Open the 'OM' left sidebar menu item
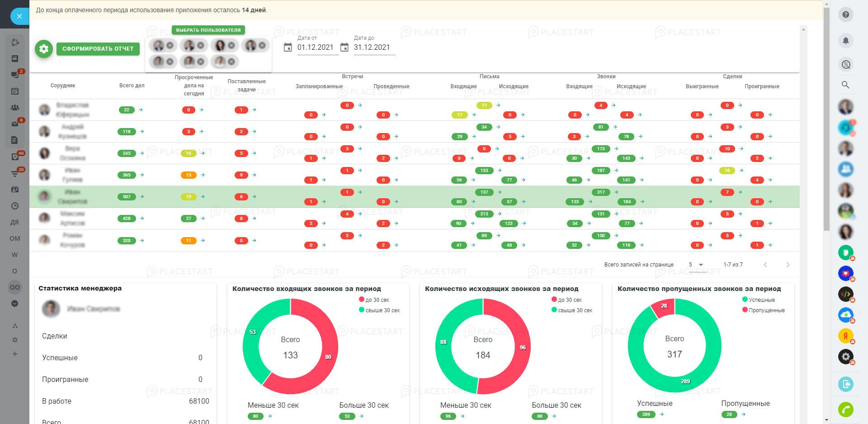868x424 pixels. click(15, 238)
